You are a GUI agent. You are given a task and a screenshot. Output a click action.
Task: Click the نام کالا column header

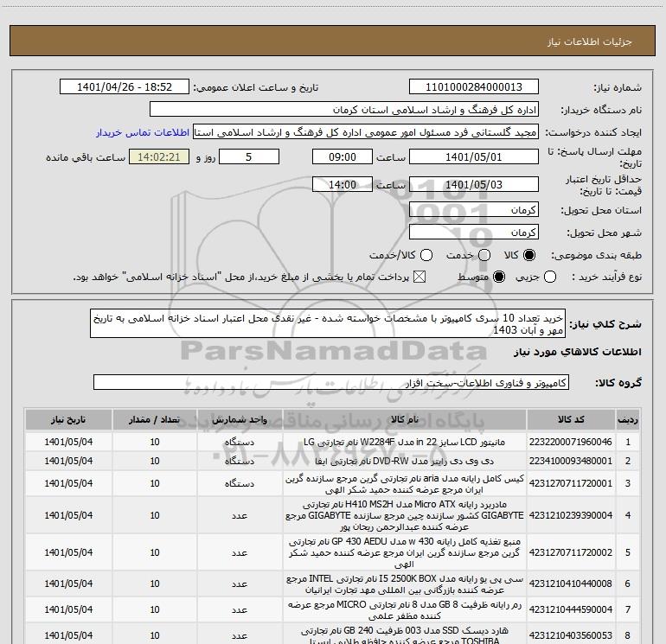click(x=405, y=420)
